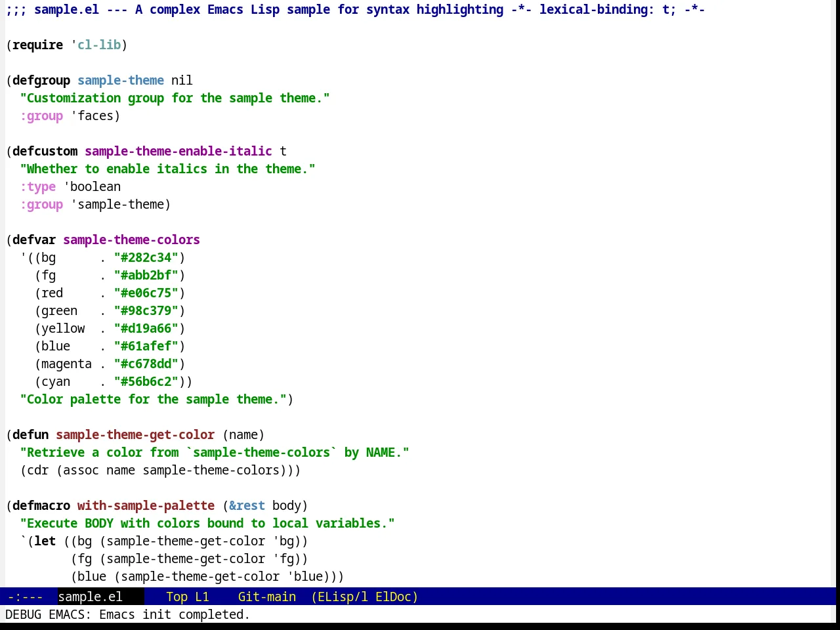Click the Git-main indicator in mode line

point(266,597)
